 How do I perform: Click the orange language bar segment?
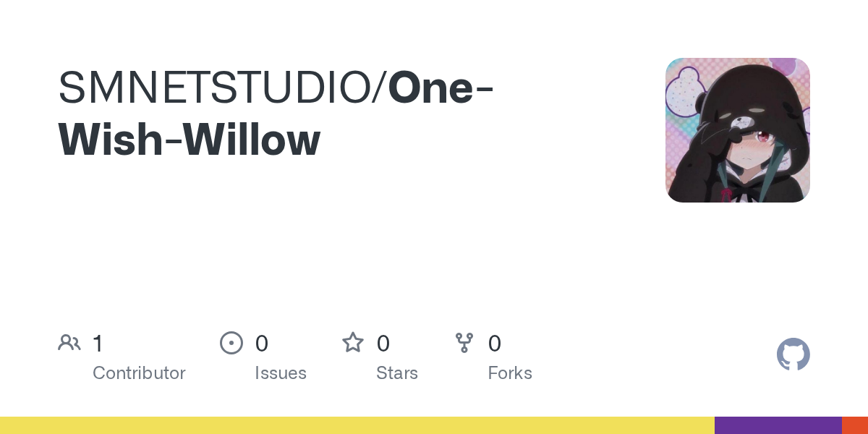coord(855,425)
